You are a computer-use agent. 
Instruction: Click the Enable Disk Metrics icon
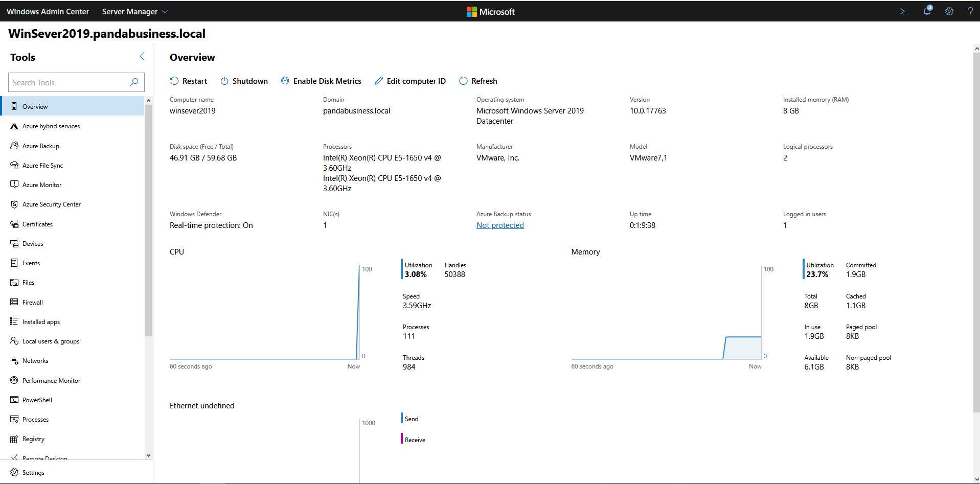coord(285,81)
